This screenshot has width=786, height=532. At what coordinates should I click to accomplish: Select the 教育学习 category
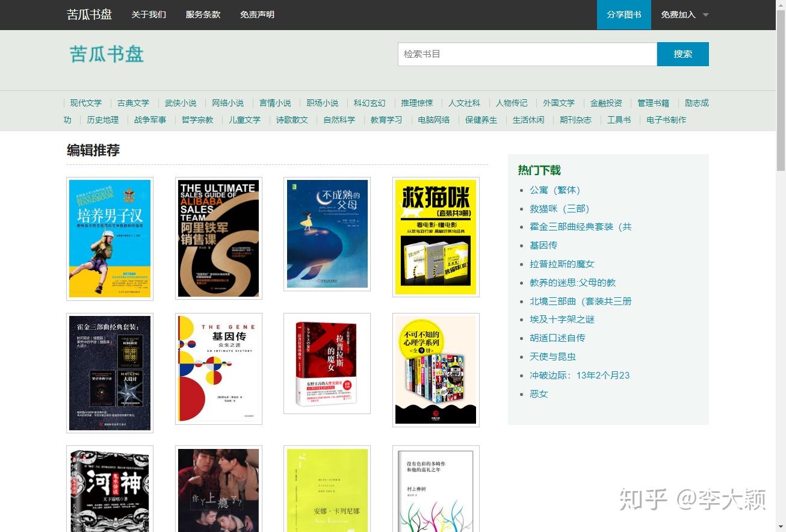(x=386, y=120)
